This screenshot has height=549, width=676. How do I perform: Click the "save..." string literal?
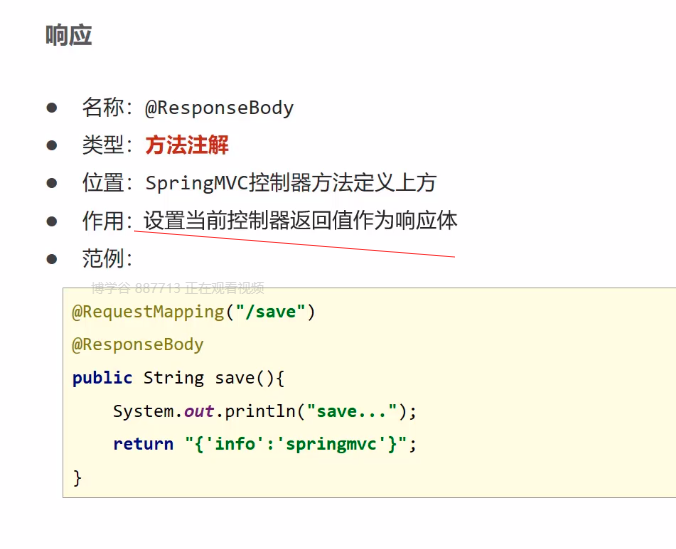point(354,411)
